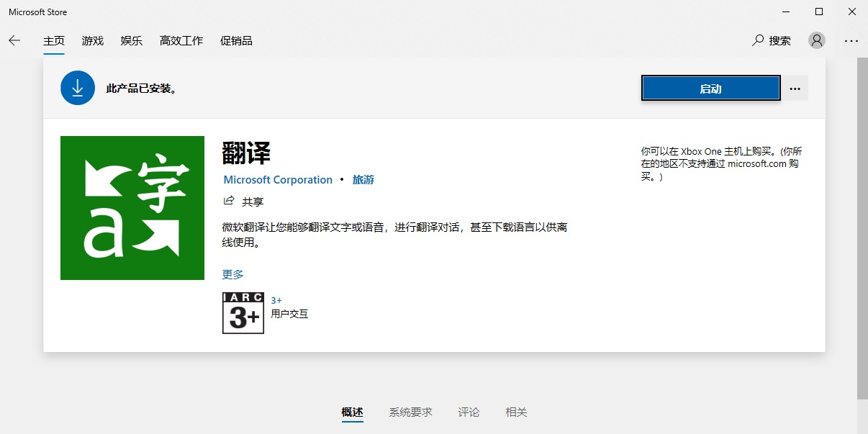Minimize the Microsoft Store window
Viewport: 868px width, 434px height.
tap(785, 12)
